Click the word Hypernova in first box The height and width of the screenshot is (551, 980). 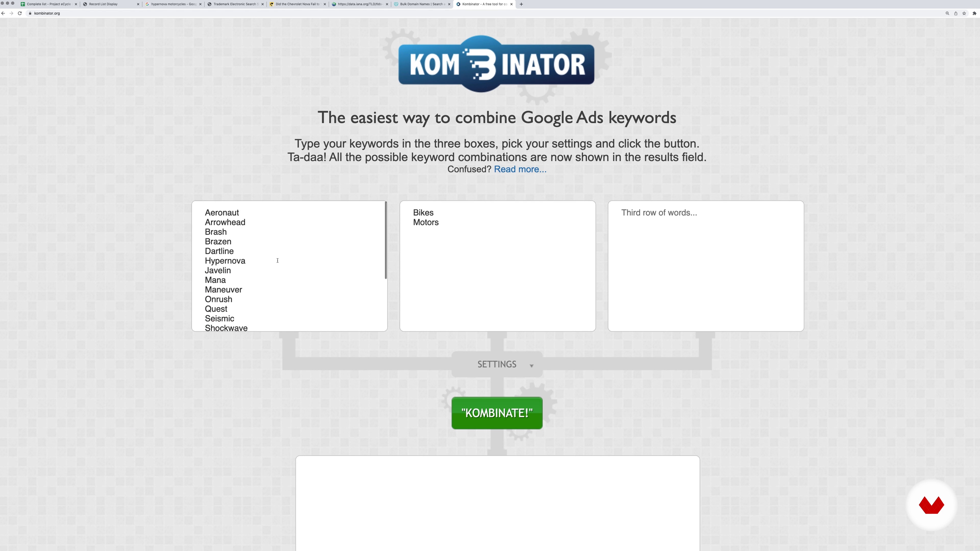pyautogui.click(x=225, y=261)
